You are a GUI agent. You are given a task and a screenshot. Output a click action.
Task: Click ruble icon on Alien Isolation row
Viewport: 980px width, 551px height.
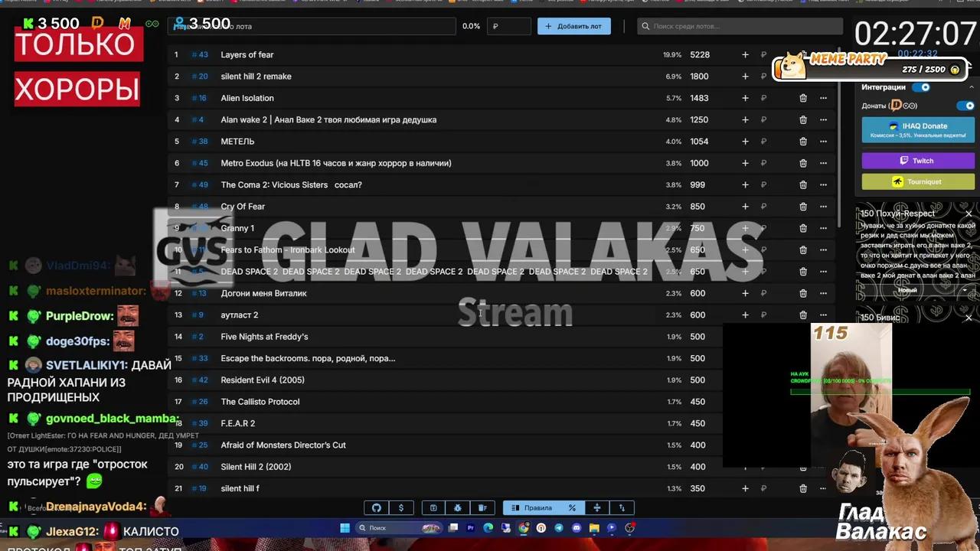763,98
